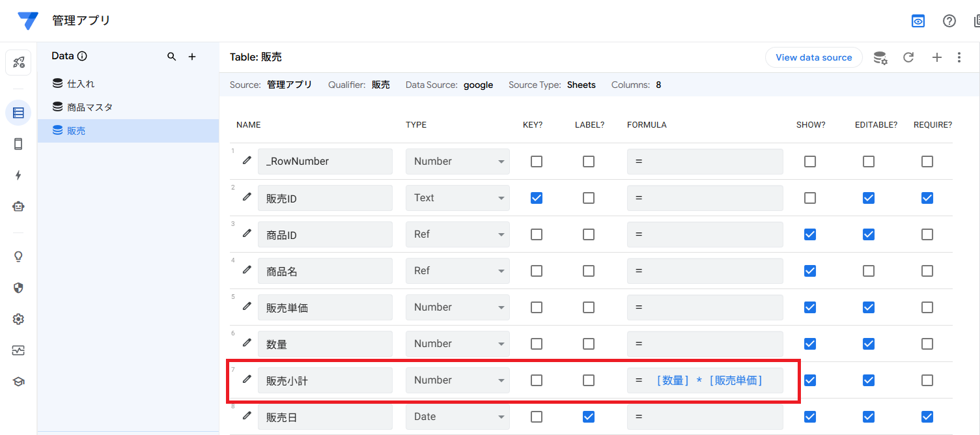Expand the TYPE dropdown for 販売小計

coord(457,380)
